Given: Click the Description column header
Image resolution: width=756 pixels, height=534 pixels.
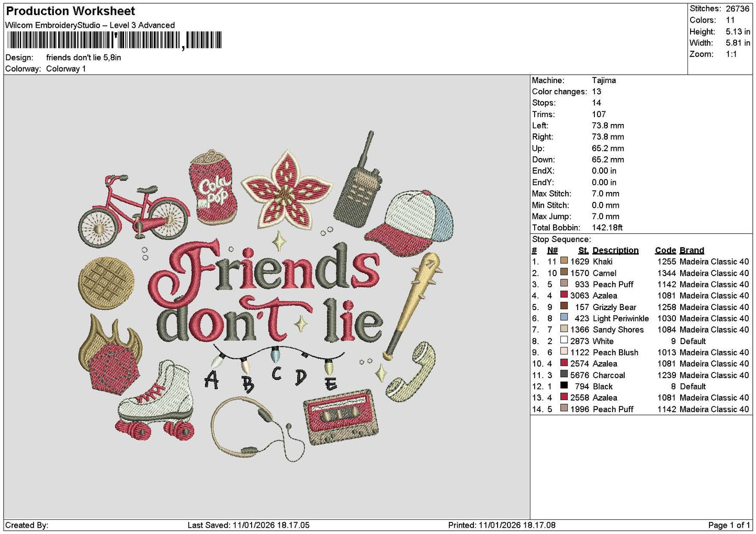Looking at the screenshot, I should point(615,251).
